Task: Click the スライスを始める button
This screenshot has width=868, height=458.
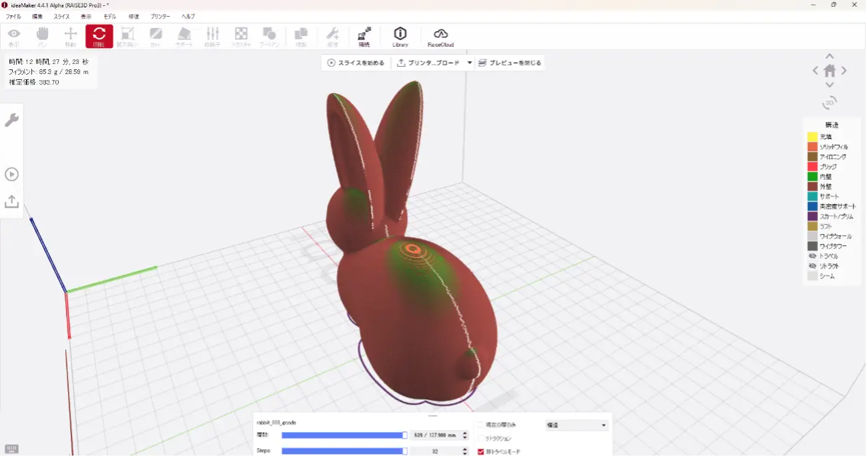Action: (356, 63)
